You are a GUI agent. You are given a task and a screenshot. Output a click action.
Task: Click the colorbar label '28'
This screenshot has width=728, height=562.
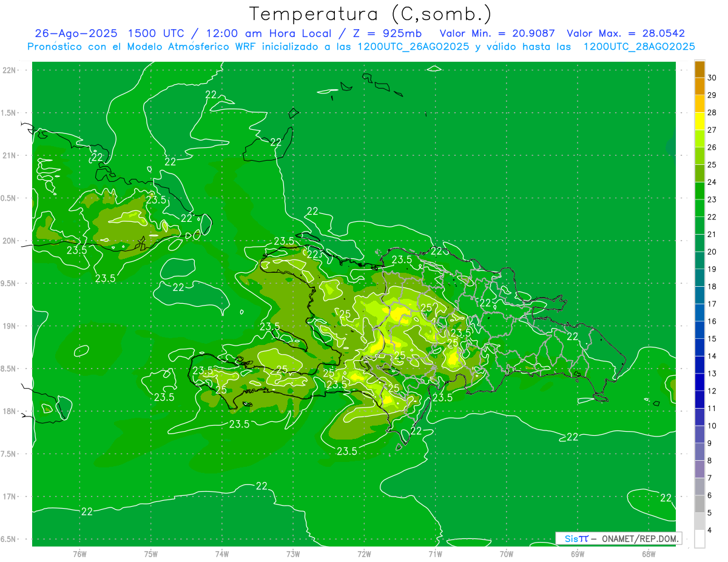pos(712,113)
